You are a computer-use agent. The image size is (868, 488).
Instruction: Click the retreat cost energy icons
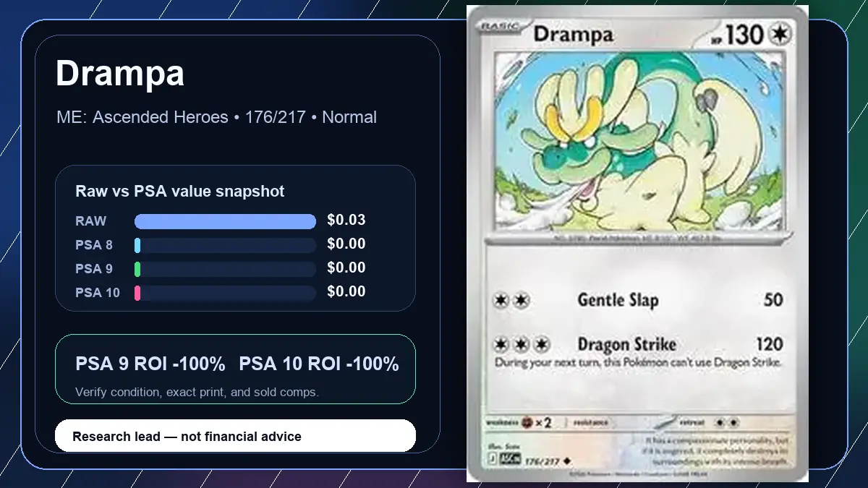[726, 421]
